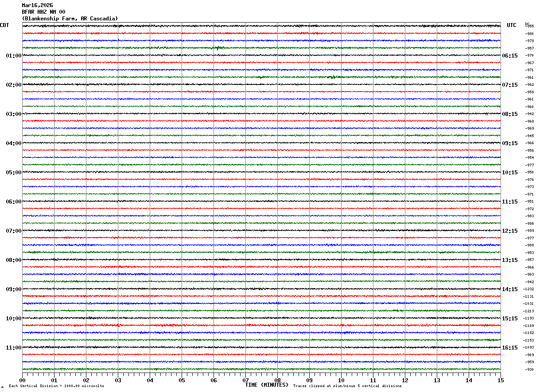Click the 'CDT' timezone header
This screenshot has height=392, width=536.
4,25
